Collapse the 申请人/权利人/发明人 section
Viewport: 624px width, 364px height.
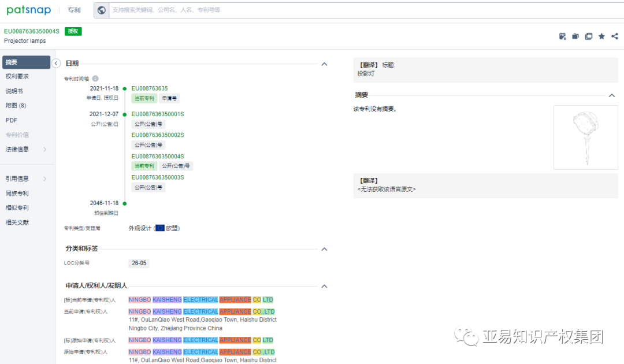click(x=324, y=286)
